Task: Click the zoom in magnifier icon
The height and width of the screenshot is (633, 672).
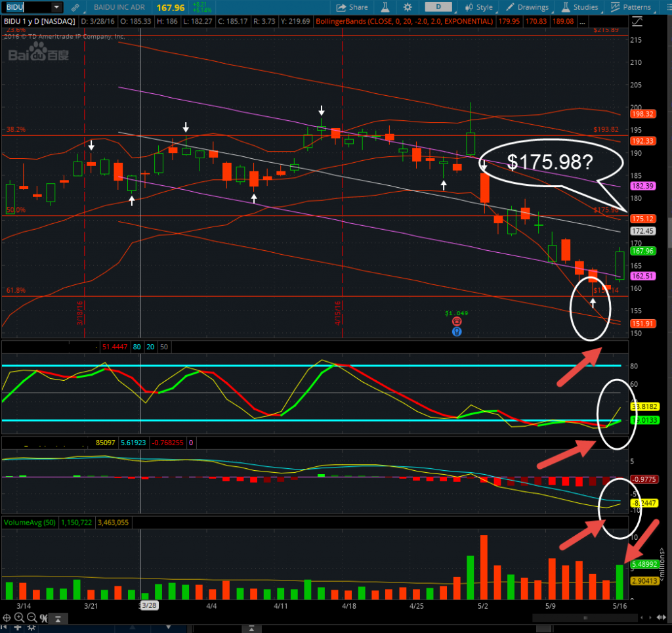Action: pyautogui.click(x=19, y=617)
